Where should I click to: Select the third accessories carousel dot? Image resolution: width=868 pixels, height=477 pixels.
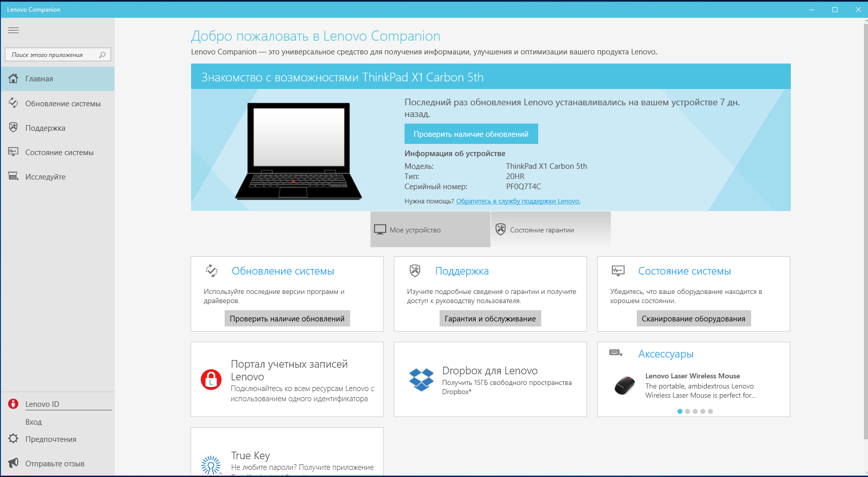(x=695, y=411)
